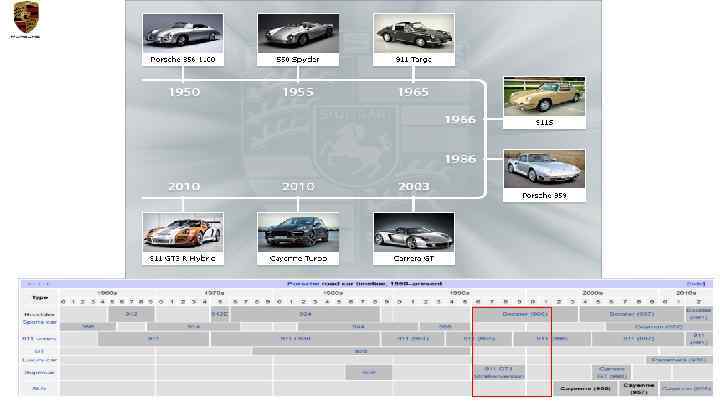Open the 968 model cell link
The height and width of the screenshot is (405, 720).
tap(445, 326)
